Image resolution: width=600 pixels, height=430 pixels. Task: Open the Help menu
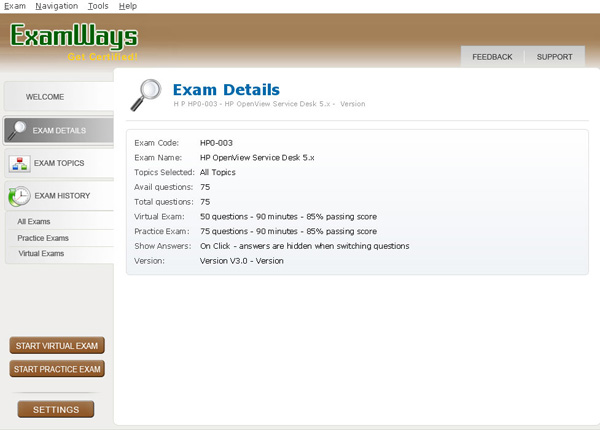128,6
